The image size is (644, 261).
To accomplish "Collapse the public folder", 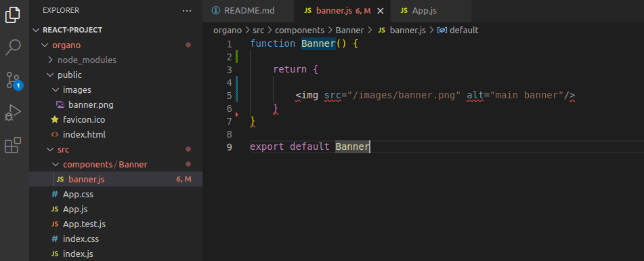I will click(x=50, y=75).
